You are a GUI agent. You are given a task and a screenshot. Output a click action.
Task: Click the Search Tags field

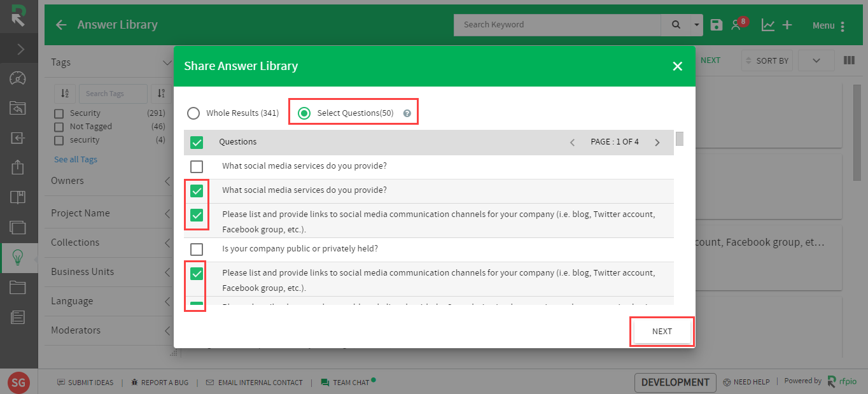113,94
